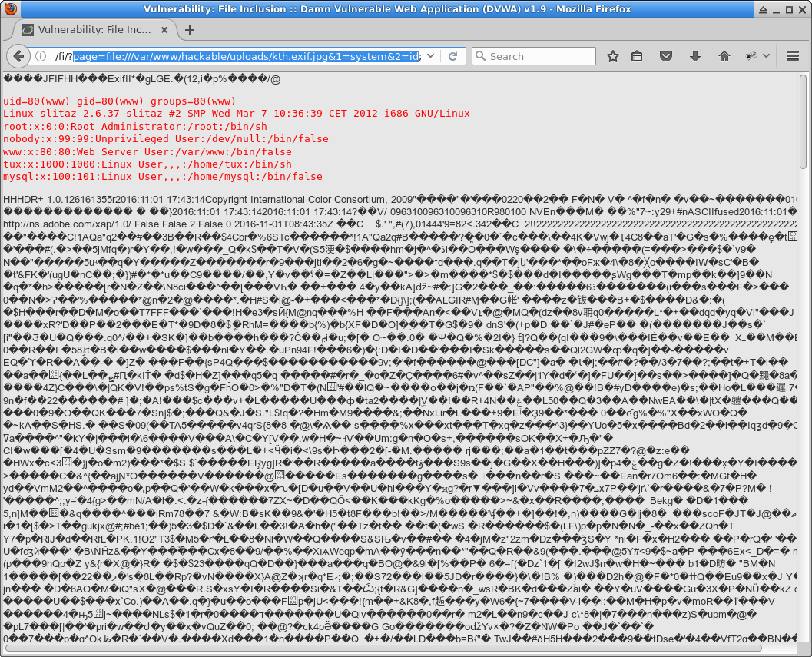The height and width of the screenshot is (657, 812).
Task: Click the horizontal scrollbar at bottom
Action: pos(383,648)
